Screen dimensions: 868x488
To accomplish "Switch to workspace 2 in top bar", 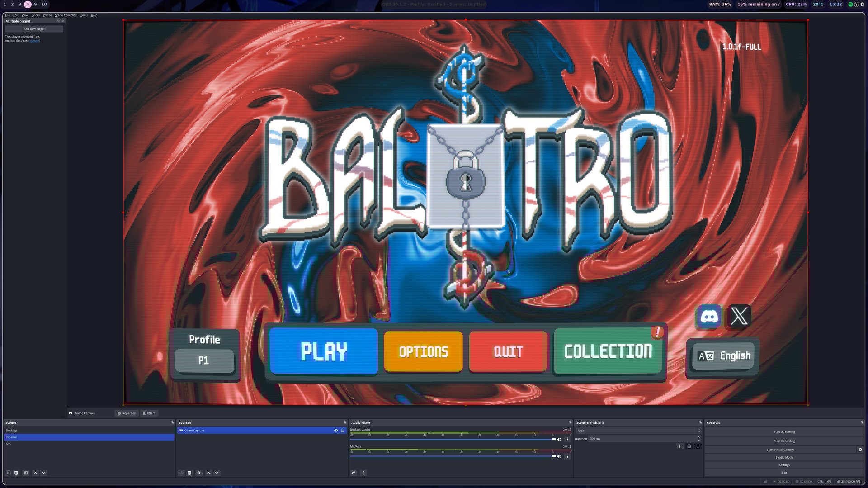I will point(12,4).
